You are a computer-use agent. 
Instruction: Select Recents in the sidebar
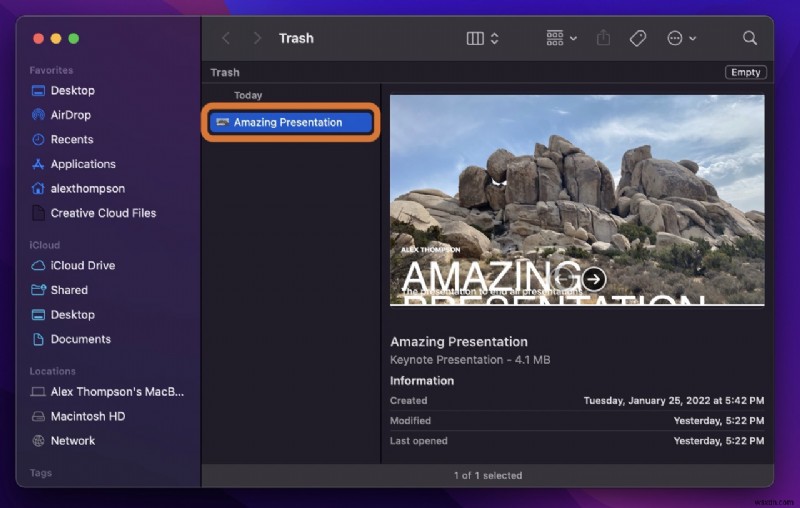tap(71, 139)
